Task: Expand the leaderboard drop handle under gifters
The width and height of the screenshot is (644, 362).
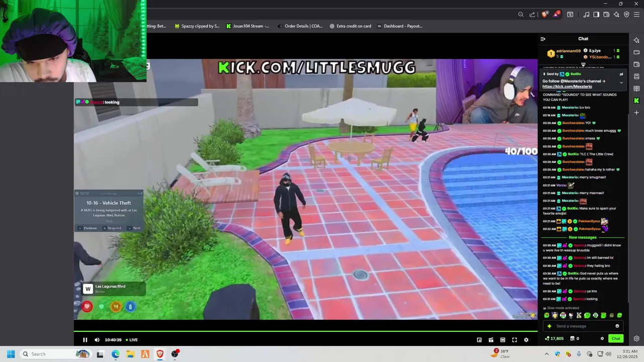Action: tap(583, 64)
